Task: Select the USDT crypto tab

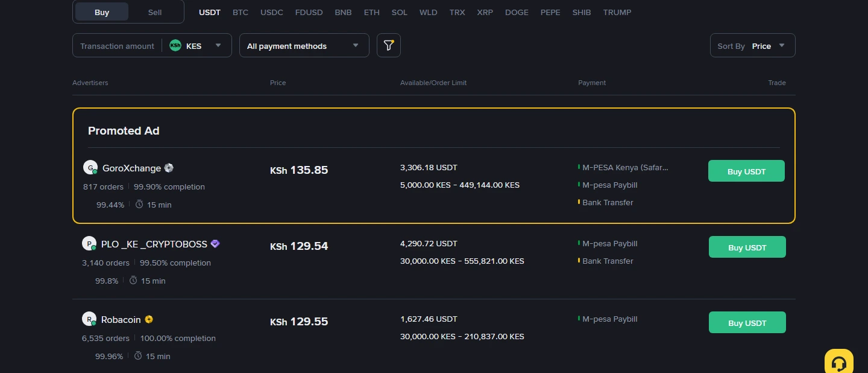Action: pyautogui.click(x=210, y=12)
